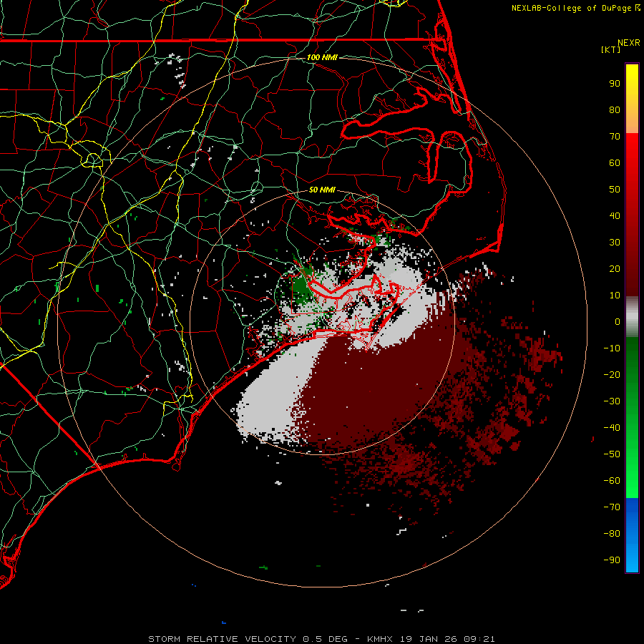Image resolution: width=644 pixels, height=644 pixels.
Task: Click the -90 value on velocity scale
Action: coord(612,560)
